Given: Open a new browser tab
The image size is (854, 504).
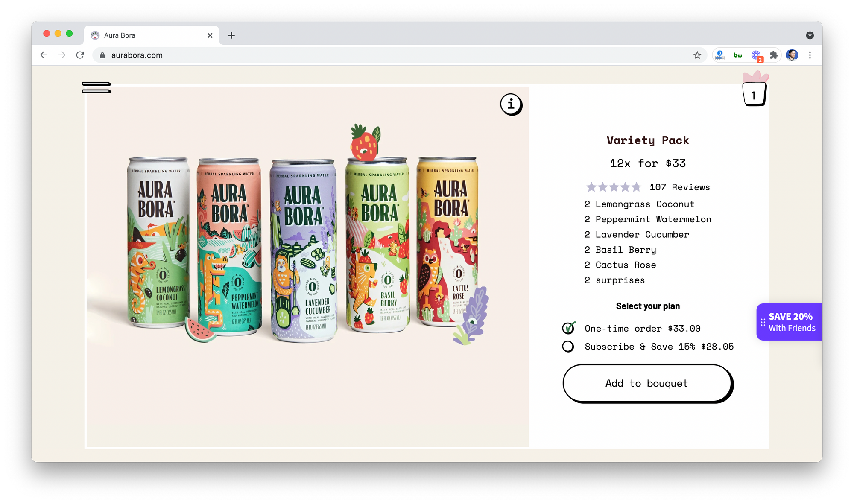Looking at the screenshot, I should [231, 35].
